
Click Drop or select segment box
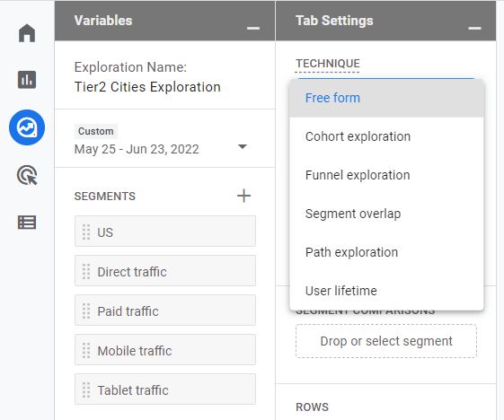(386, 341)
